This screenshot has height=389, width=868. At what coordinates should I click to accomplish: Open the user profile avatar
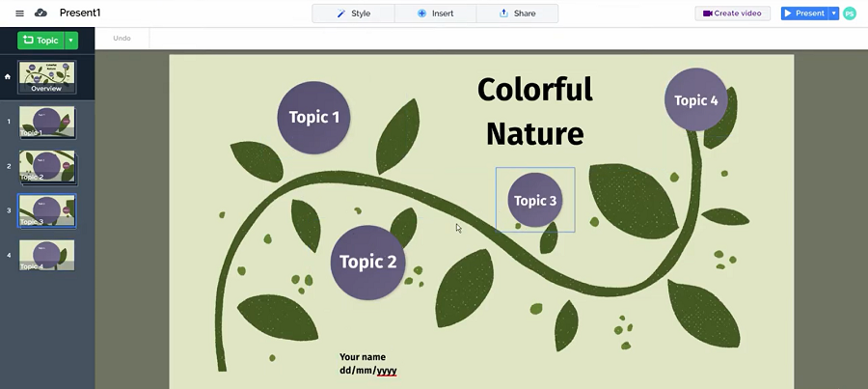849,14
